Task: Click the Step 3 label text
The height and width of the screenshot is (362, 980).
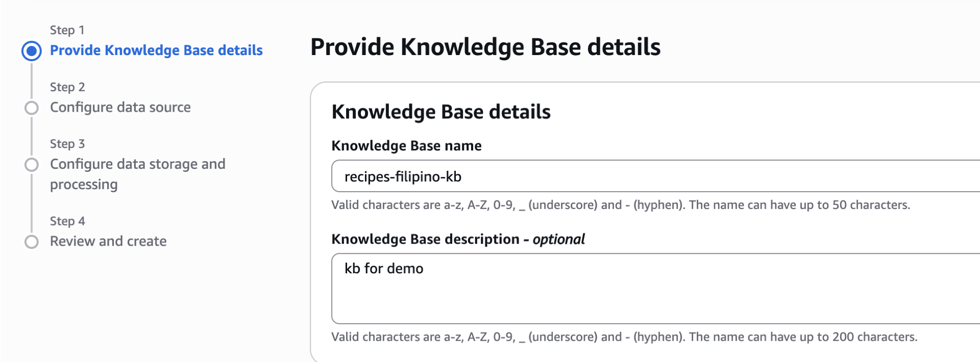Action: click(67, 144)
